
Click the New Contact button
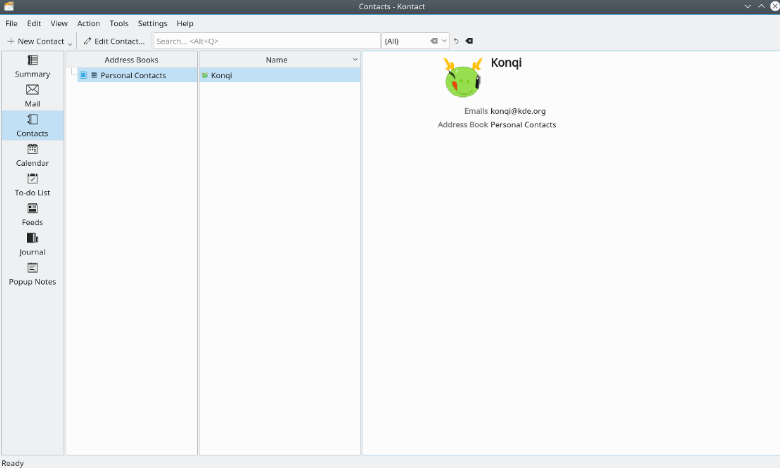(x=36, y=41)
